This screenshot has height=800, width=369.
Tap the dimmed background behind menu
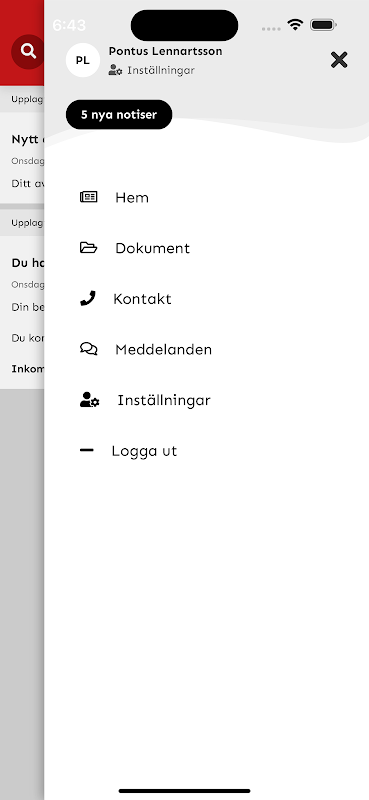coord(22,587)
